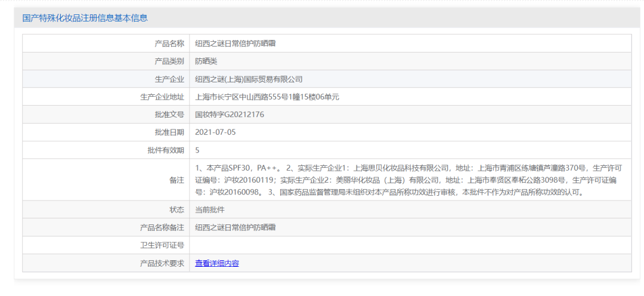
Task: Click the 批准文号 row label
Action: coord(169,114)
